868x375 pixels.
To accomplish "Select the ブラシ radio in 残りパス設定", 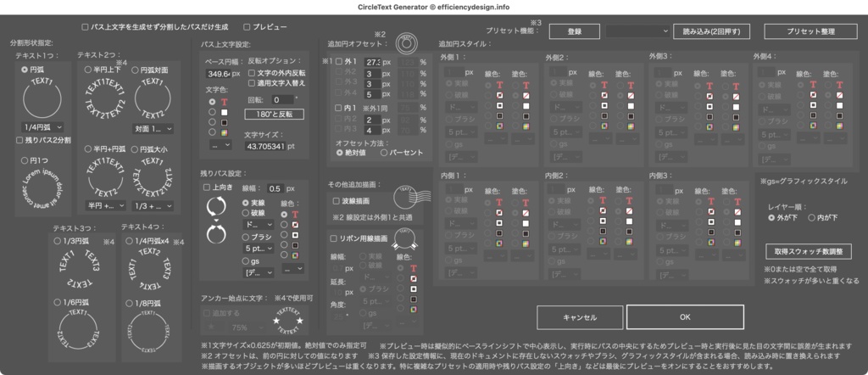I will (x=246, y=237).
